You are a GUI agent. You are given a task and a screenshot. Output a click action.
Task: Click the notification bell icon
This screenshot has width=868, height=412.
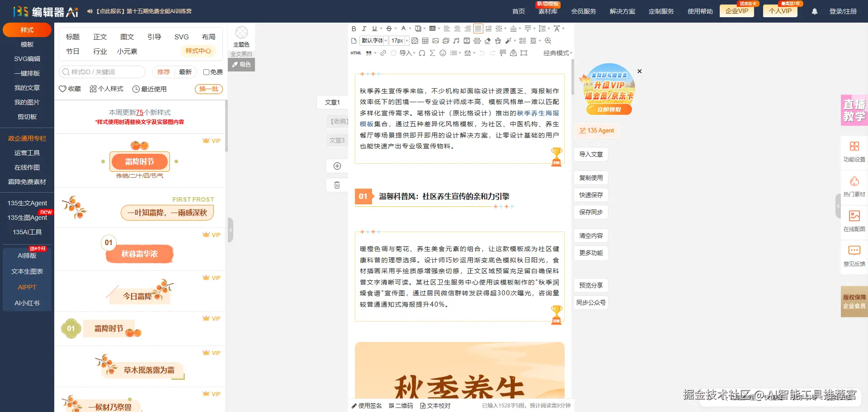(x=814, y=11)
